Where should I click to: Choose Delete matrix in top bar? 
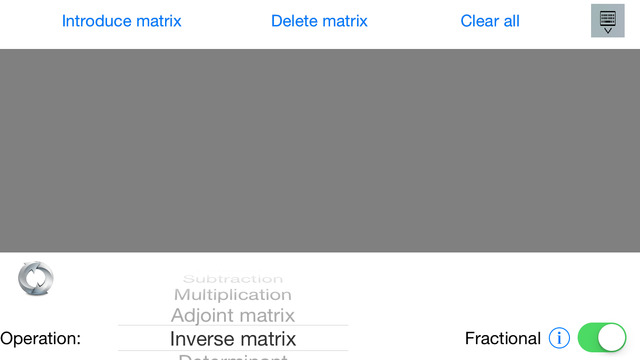click(319, 21)
